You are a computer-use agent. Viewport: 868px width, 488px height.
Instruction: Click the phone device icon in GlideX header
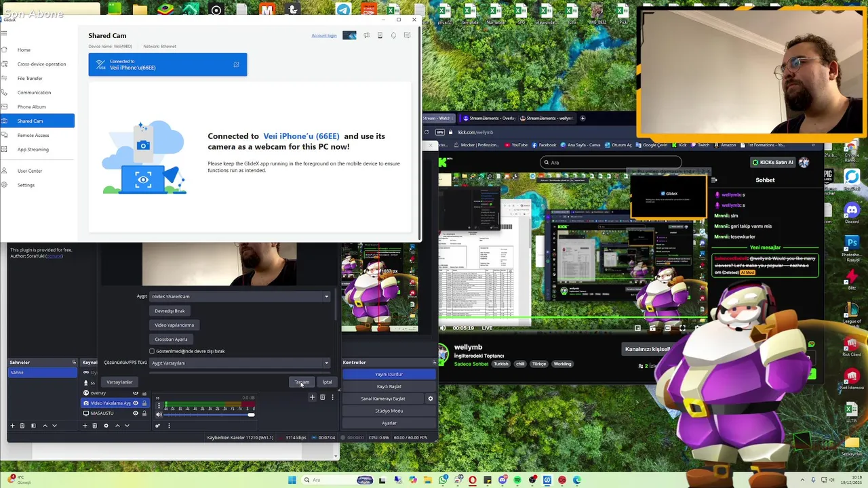[x=380, y=35]
